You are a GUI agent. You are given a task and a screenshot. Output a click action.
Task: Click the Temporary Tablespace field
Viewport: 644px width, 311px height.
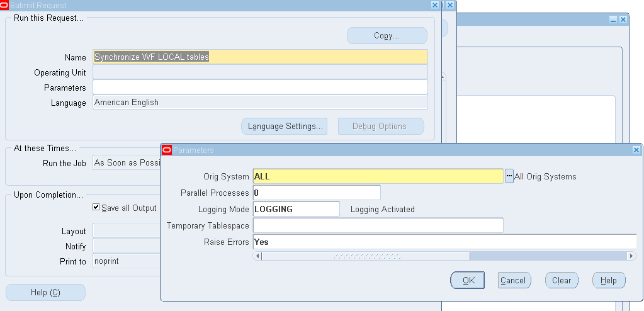point(378,225)
